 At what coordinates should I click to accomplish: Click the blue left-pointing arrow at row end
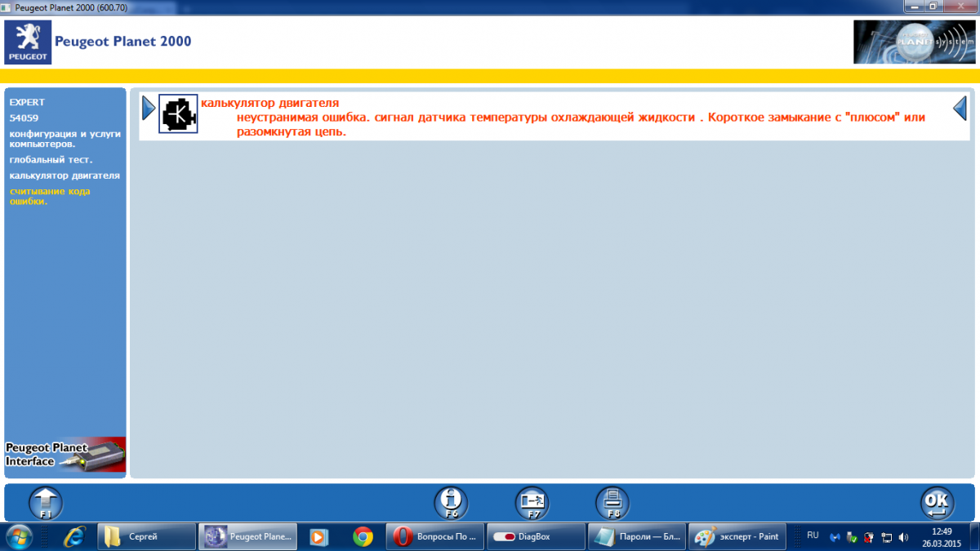960,108
